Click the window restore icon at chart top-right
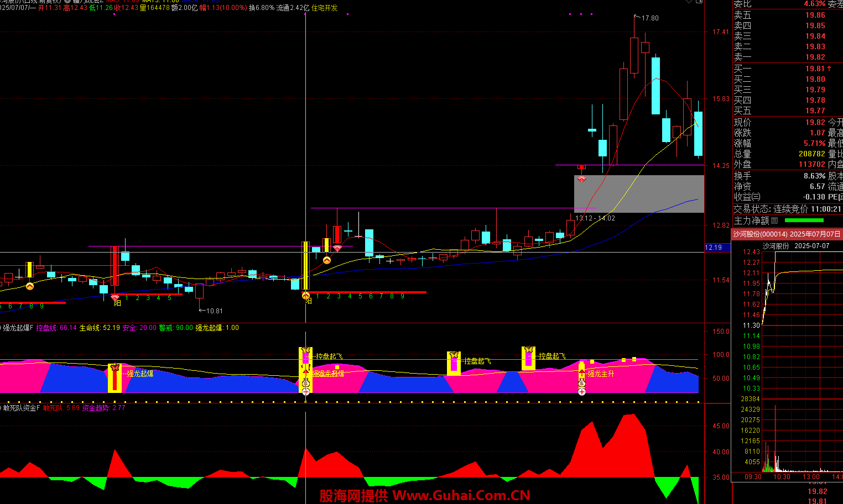Viewport: 843px width, 504px height. 699,2
